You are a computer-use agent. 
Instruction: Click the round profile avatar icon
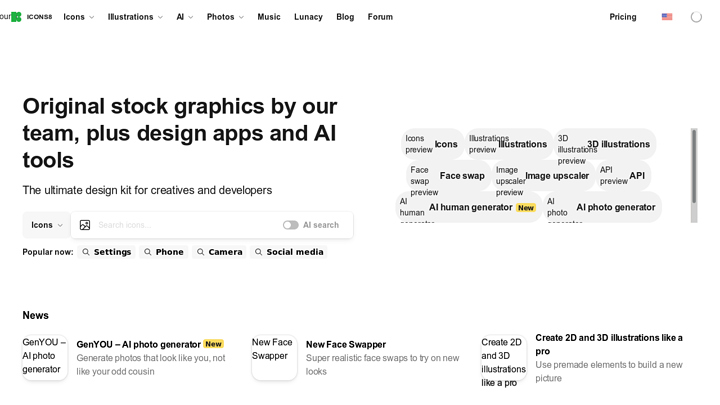[x=696, y=17]
